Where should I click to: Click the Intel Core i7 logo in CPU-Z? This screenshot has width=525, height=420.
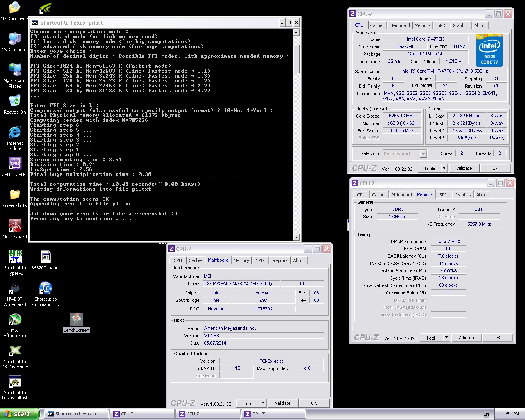(489, 50)
